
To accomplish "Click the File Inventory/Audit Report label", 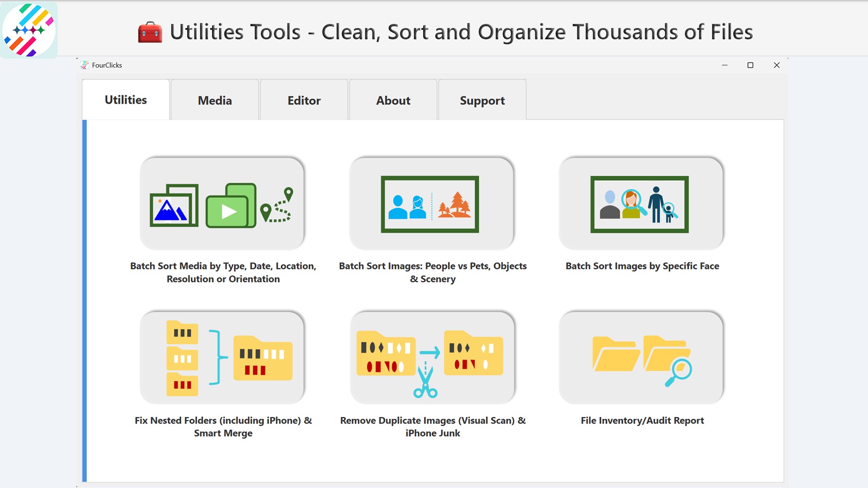I will pyautogui.click(x=642, y=420).
